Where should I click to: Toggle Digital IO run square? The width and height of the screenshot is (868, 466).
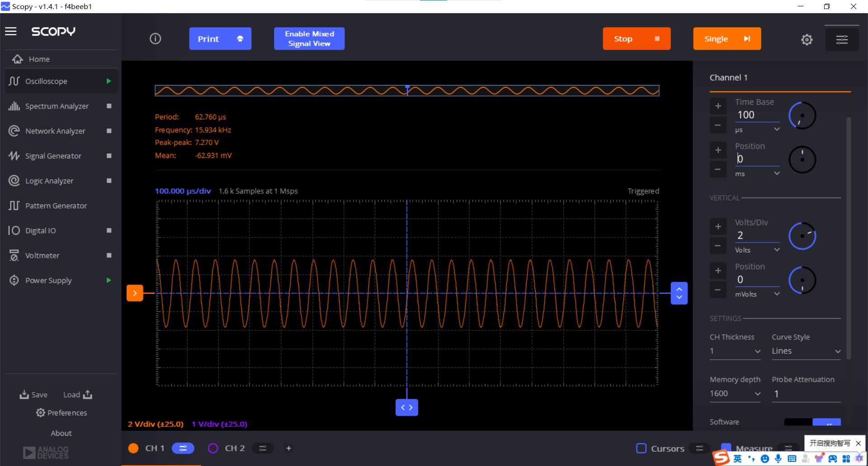pyautogui.click(x=109, y=230)
